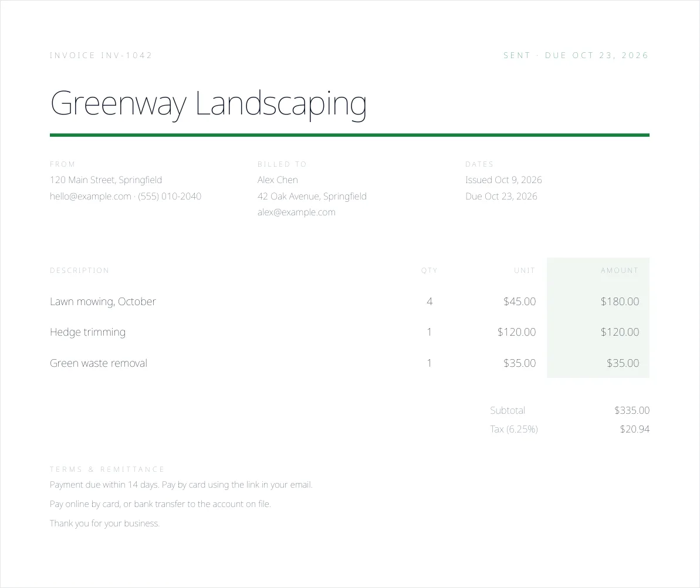
Task: Click the FROM section label
Action: tap(63, 164)
